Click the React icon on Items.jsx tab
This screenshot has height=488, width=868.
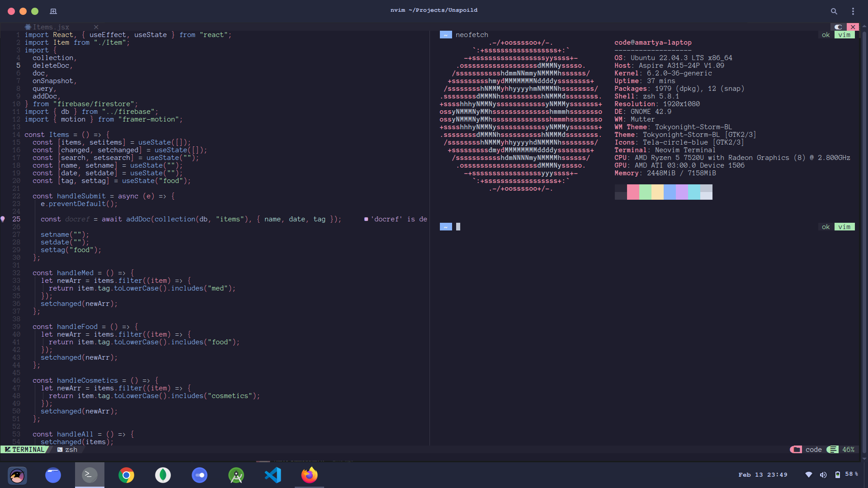28,27
